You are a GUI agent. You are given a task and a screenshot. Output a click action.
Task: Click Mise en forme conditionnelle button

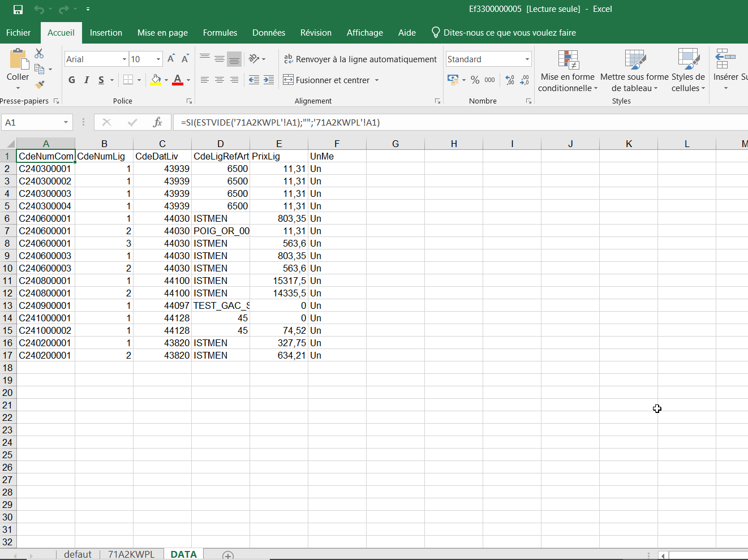(x=567, y=71)
